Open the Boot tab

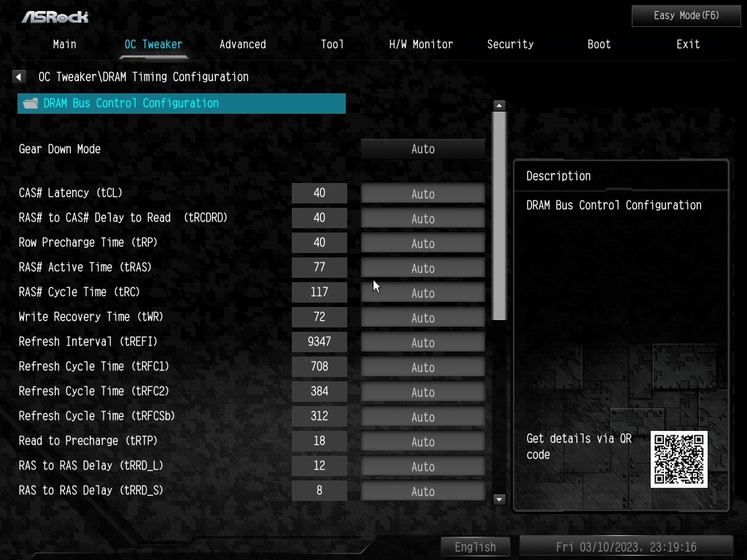point(599,44)
